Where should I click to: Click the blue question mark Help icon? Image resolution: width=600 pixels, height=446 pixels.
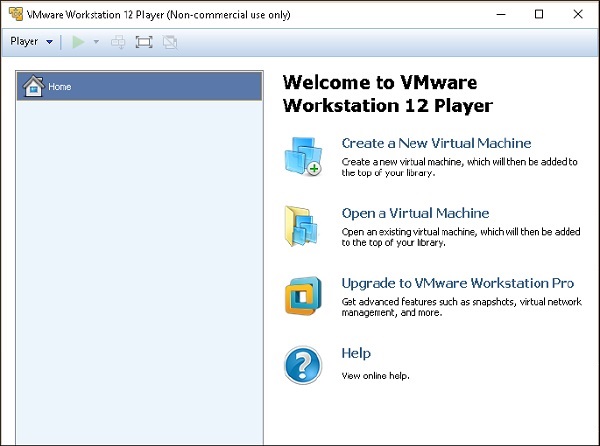point(302,367)
